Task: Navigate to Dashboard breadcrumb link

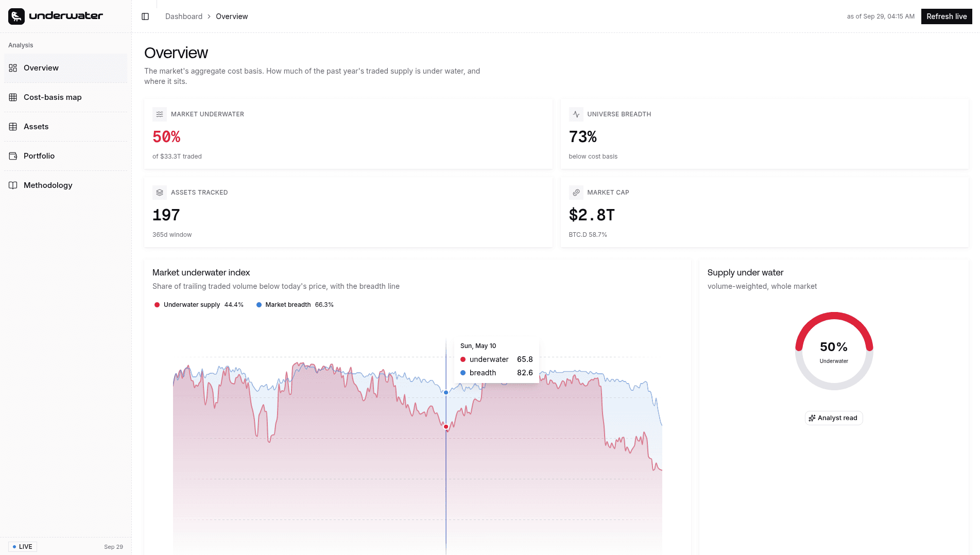Action: [184, 16]
